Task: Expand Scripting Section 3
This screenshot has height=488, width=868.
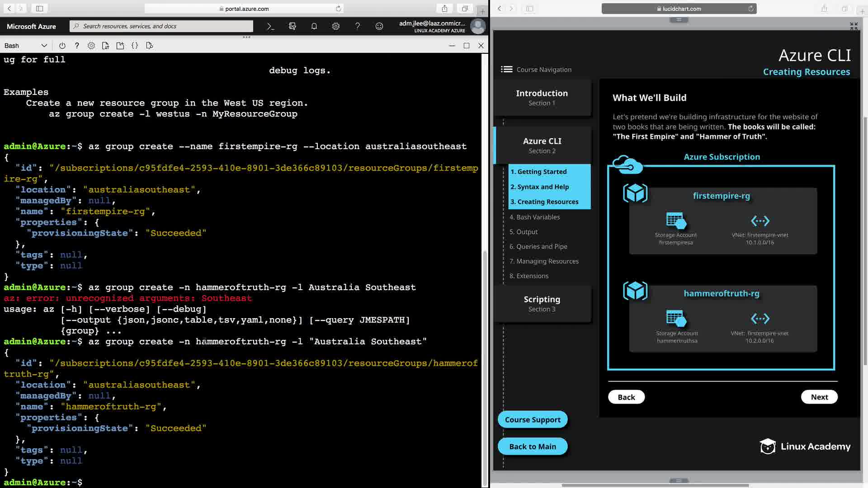Action: click(542, 303)
